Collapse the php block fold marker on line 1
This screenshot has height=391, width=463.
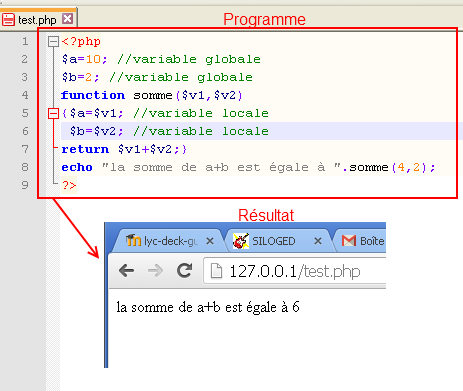[53, 42]
